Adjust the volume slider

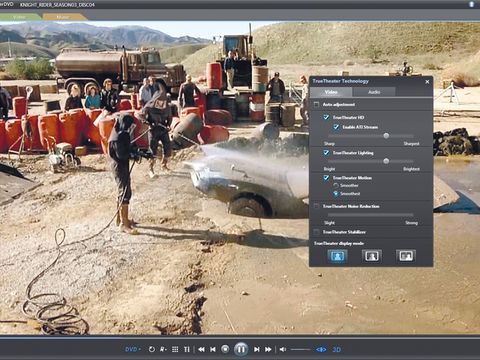click(x=300, y=349)
